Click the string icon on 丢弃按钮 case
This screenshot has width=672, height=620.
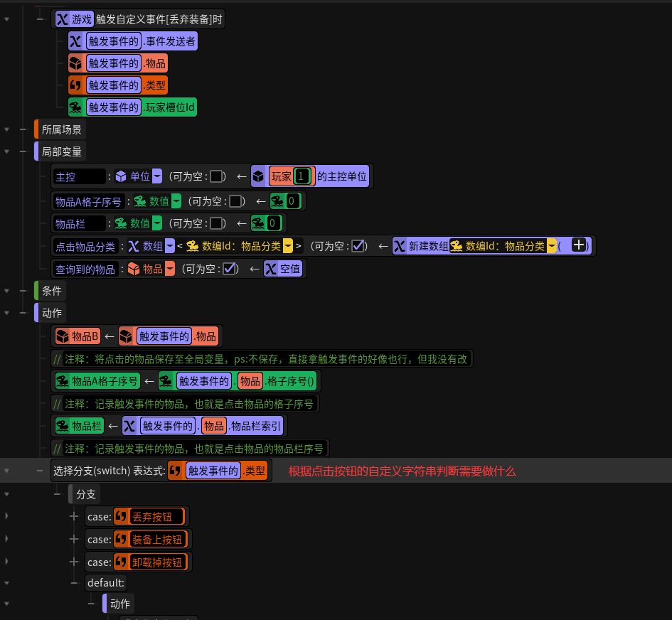[x=121, y=517]
